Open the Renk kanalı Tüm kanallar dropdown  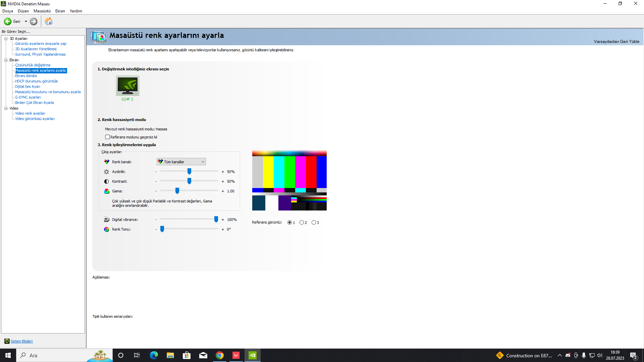click(x=181, y=162)
